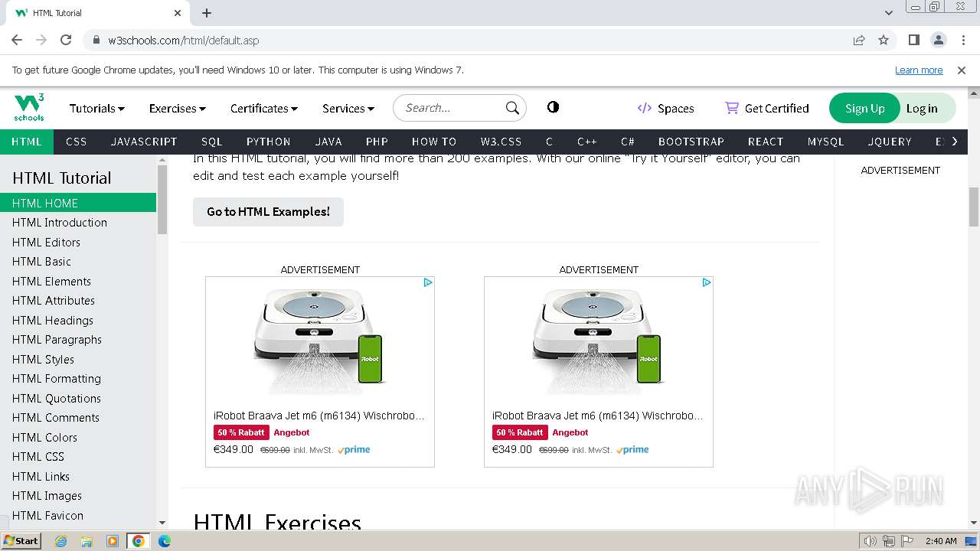Viewport: 980px width, 551px height.
Task: Open the Windows Start menu
Action: pos(21,541)
